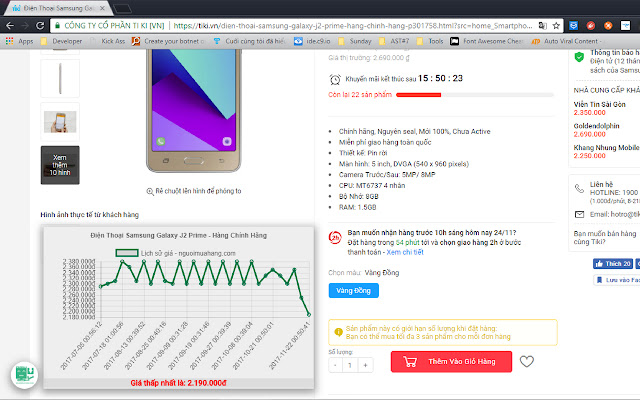Click the remaining stock red progress bar

(418, 95)
